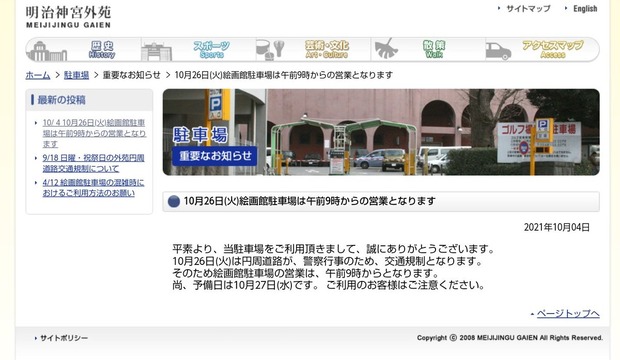Click the paint bucket icon beside Art Culture
Image resolution: width=620 pixels, height=360 pixels.
(x=270, y=50)
